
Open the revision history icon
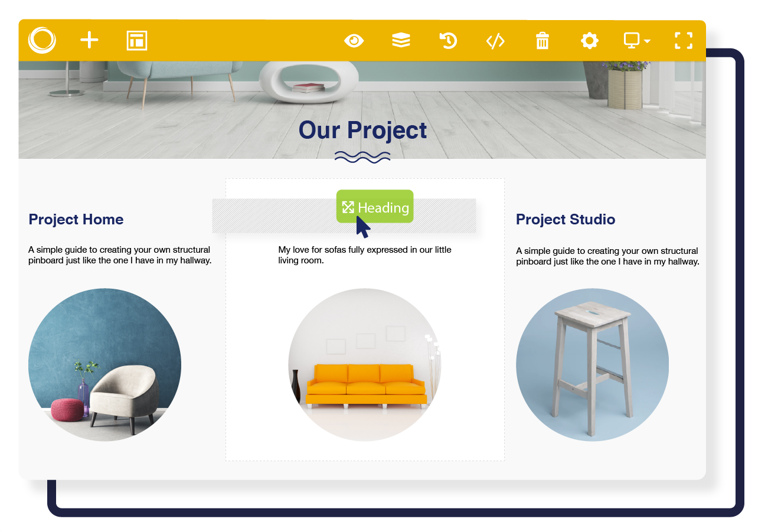448,41
